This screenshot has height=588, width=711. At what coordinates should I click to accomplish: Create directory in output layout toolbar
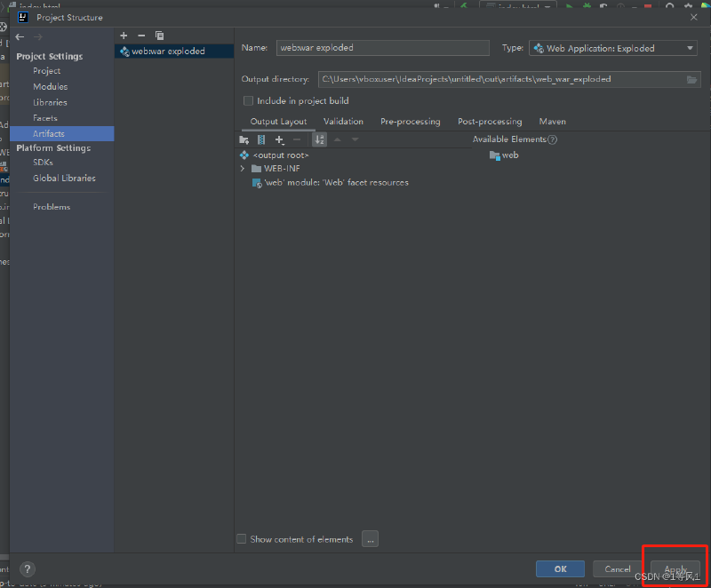click(x=244, y=140)
